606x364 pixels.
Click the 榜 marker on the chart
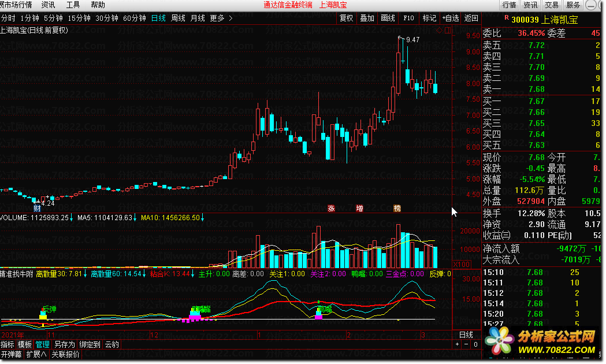click(397, 208)
